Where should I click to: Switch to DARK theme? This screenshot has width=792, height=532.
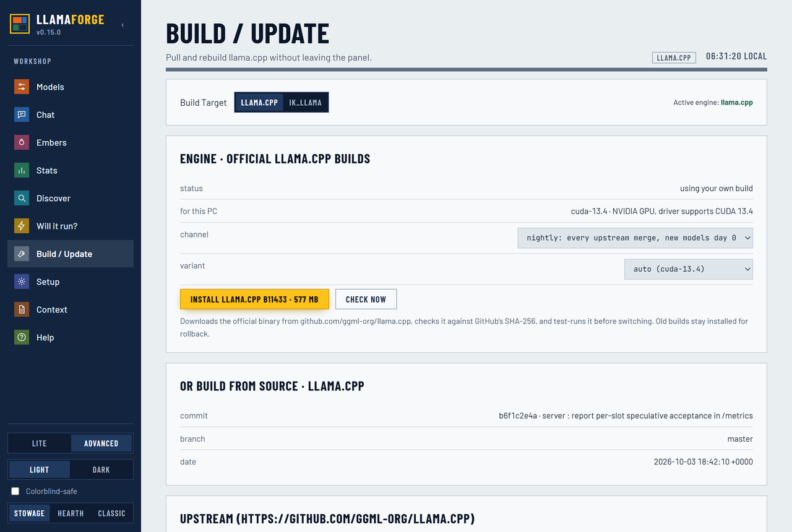point(101,470)
